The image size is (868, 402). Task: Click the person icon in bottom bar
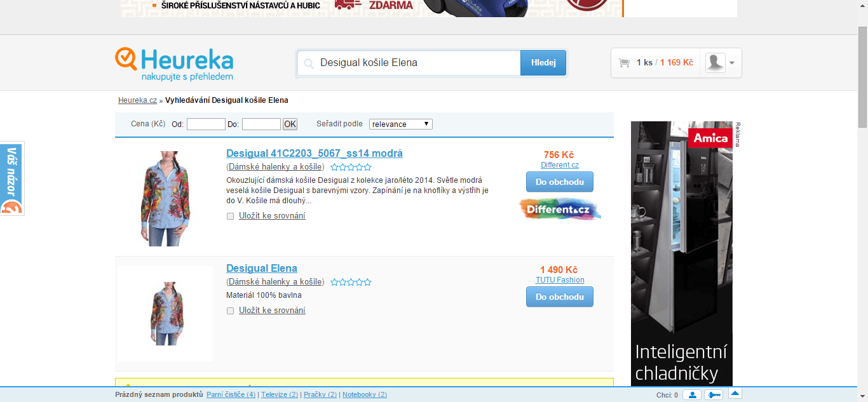(692, 395)
